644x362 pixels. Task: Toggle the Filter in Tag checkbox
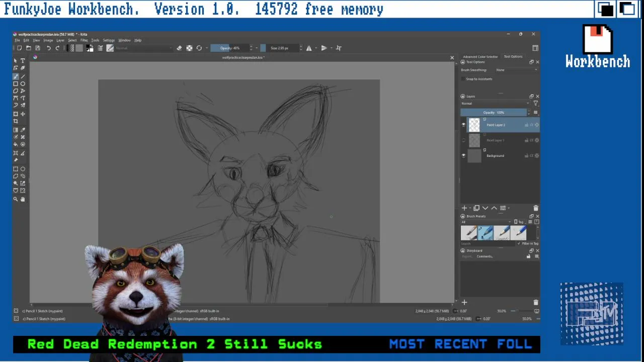(519, 243)
